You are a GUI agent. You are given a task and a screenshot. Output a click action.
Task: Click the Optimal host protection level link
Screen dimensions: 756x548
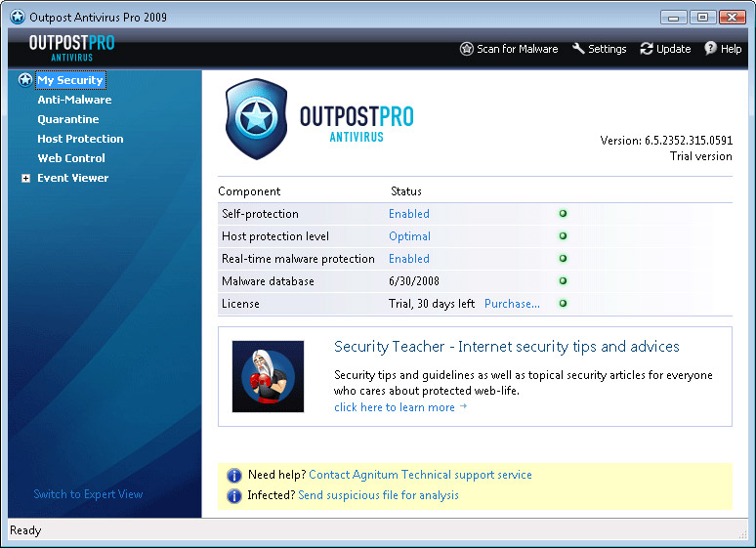pos(409,236)
